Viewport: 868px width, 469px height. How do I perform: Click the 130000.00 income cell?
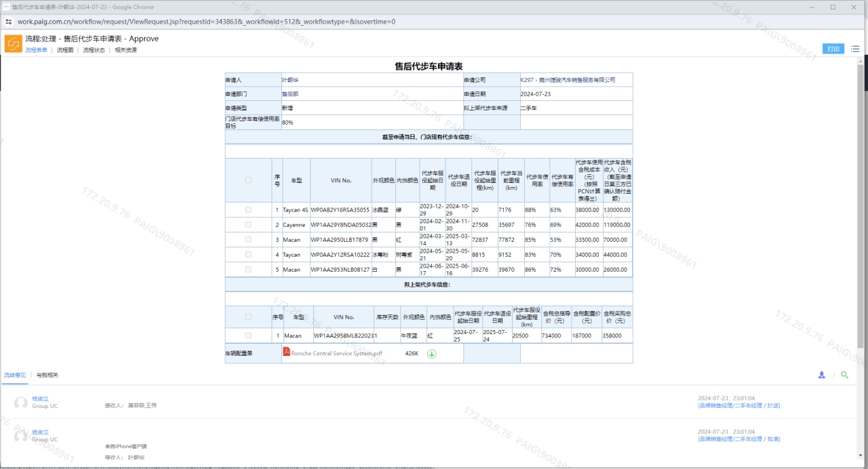pyautogui.click(x=617, y=210)
